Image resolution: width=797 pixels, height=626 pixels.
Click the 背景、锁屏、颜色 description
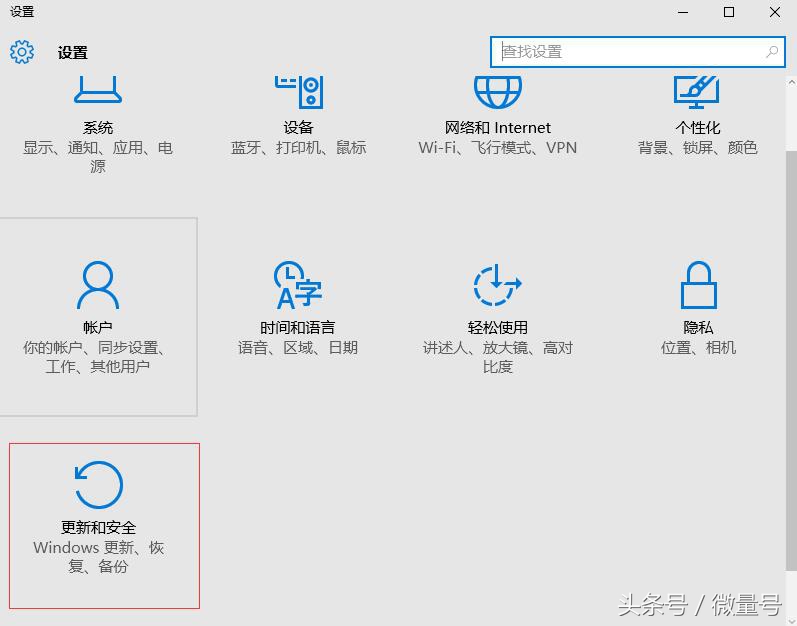[698, 148]
